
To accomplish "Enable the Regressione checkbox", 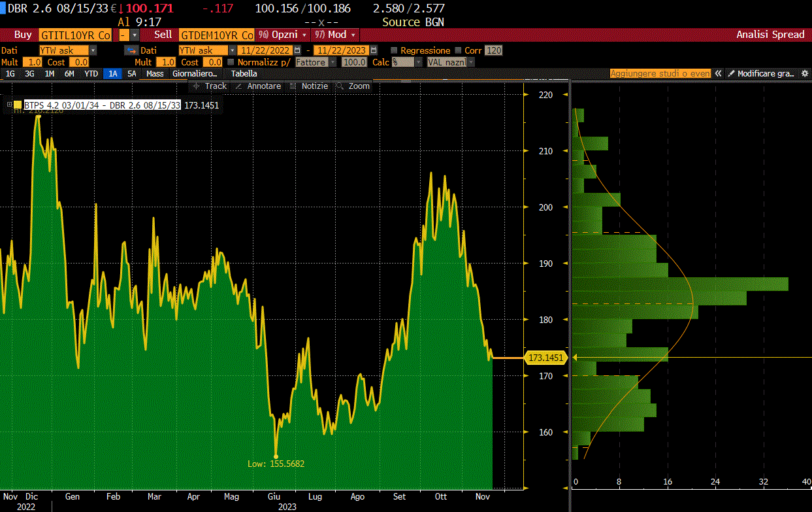I will [394, 50].
